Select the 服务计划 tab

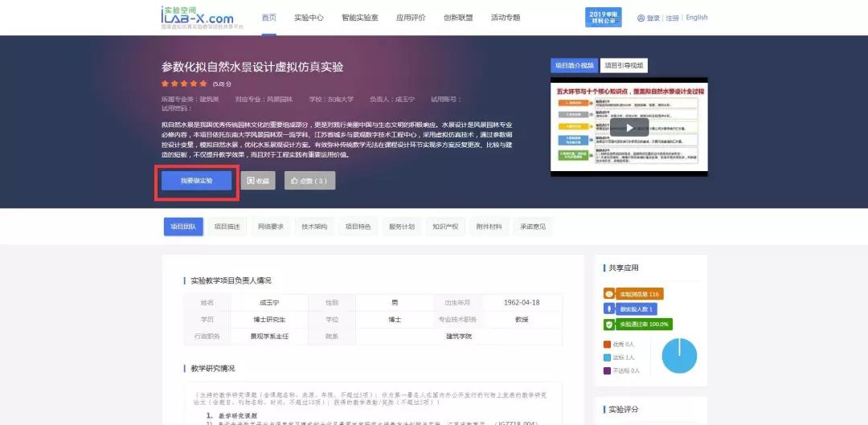pos(402,227)
